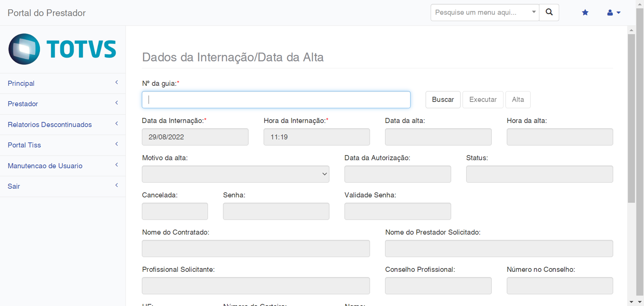Viewport: 644px width, 306px height.
Task: Open Relatorios Descontinuados menu item
Action: pyautogui.click(x=50, y=125)
